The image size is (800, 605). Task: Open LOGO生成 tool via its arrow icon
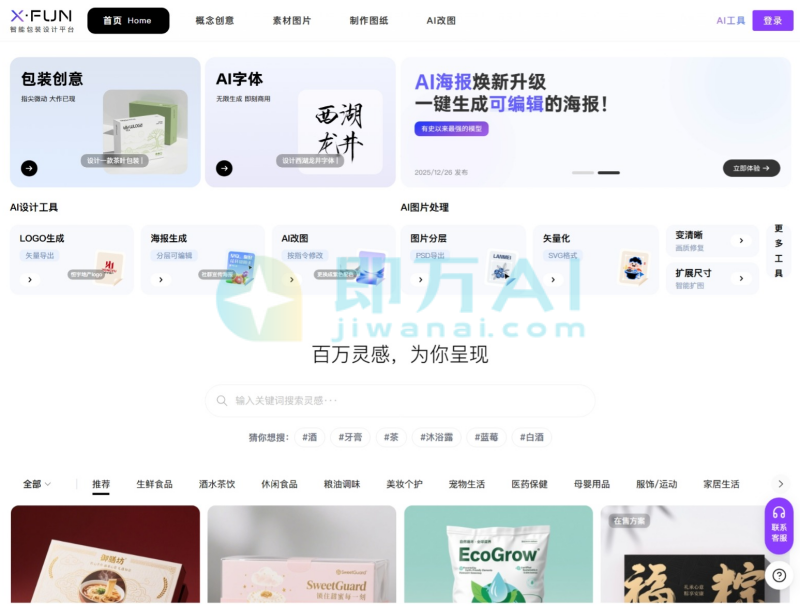(29, 280)
